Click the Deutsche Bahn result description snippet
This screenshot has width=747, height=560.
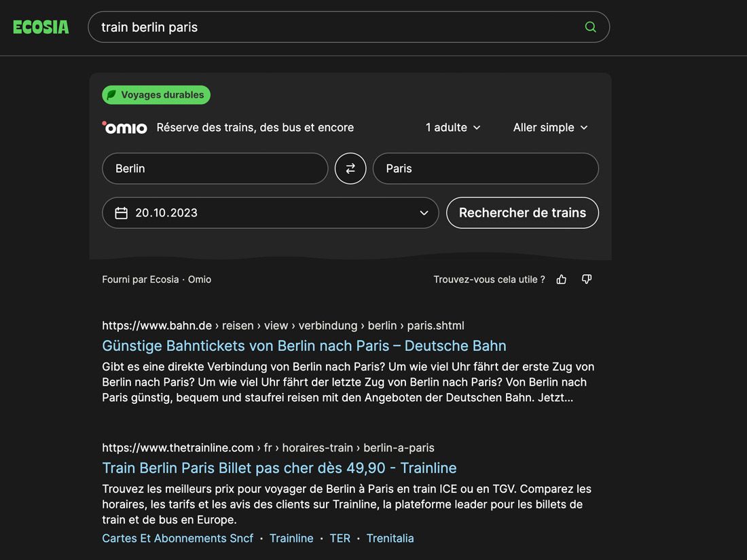click(348, 382)
